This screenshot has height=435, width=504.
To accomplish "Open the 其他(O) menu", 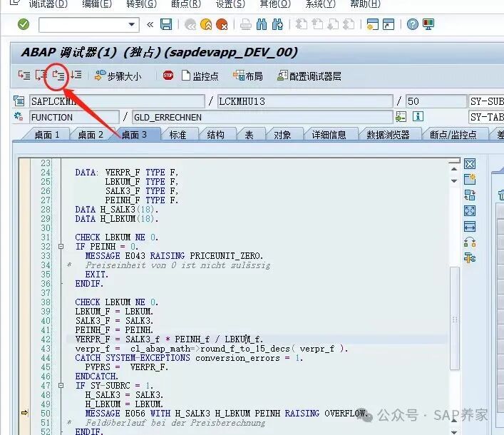I will (275, 4).
